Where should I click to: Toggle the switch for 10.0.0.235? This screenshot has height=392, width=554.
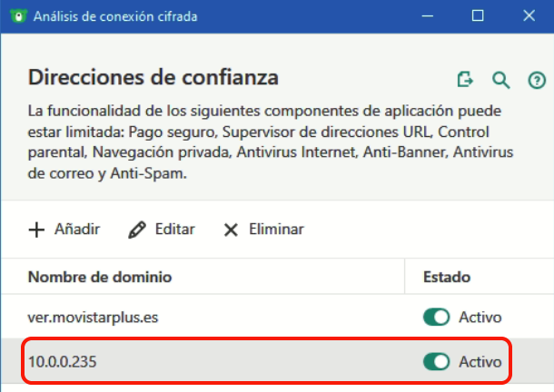pos(436,361)
